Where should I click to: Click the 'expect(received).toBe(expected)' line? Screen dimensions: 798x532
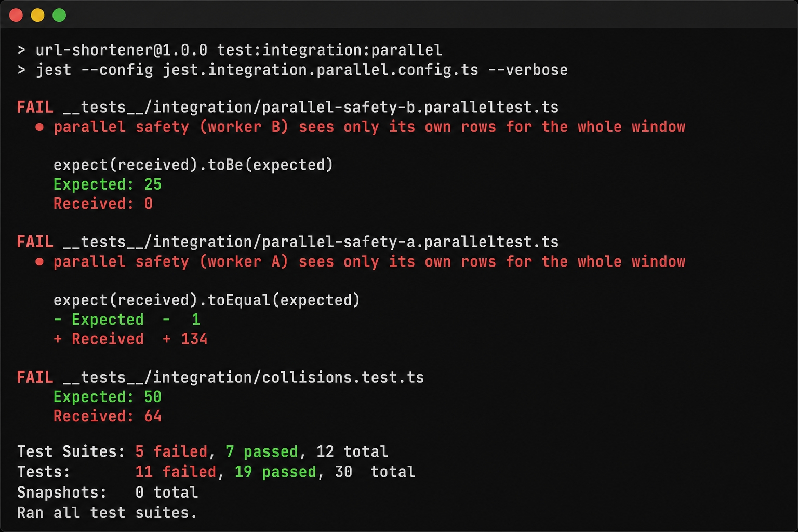click(193, 165)
